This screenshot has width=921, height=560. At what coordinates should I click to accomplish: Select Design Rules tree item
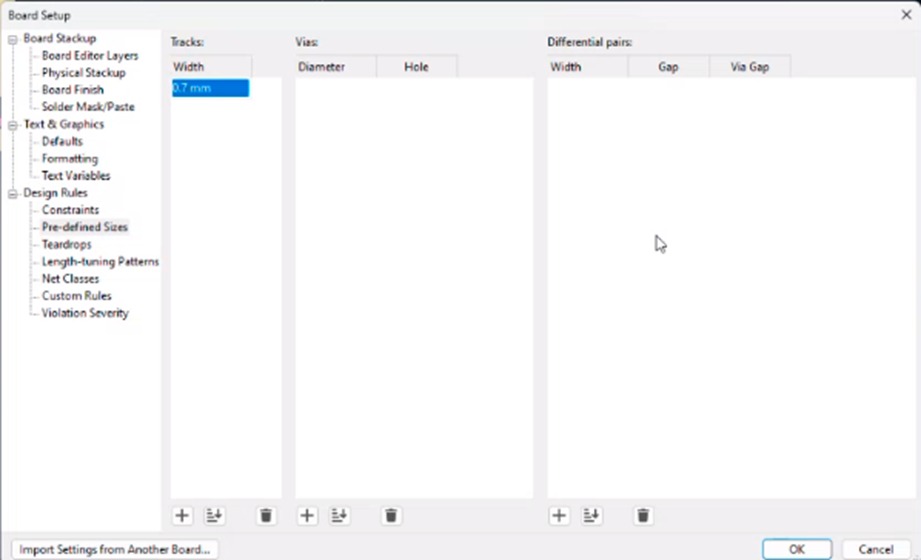pyautogui.click(x=55, y=193)
